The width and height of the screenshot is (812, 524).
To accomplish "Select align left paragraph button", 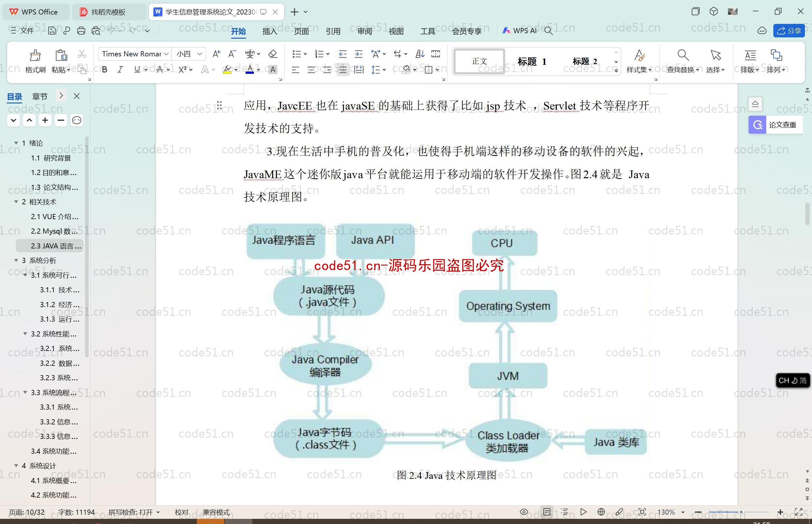I will pos(295,70).
